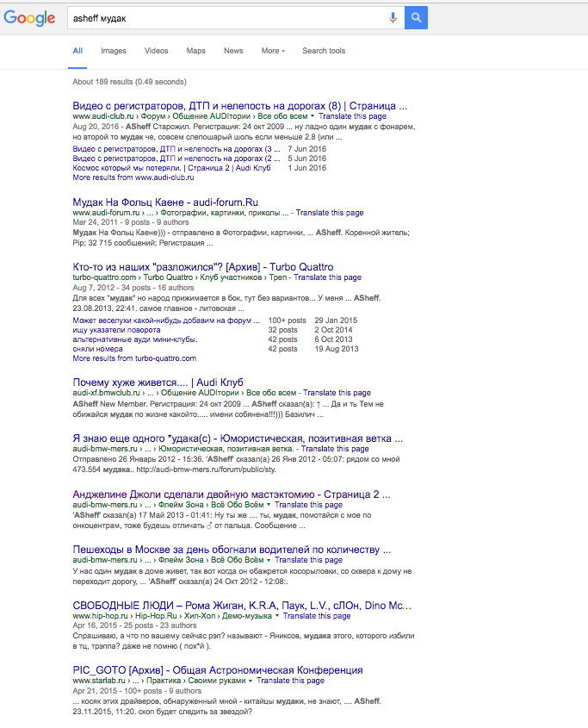Click 'turbo-quattro.com › Turbo Quattro' breadcrumb text
The height and width of the screenshot is (728, 588).
(133, 277)
